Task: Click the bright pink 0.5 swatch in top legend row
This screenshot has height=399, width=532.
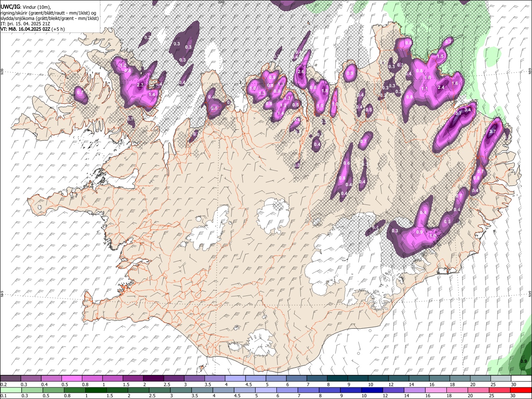Action: click(x=72, y=379)
